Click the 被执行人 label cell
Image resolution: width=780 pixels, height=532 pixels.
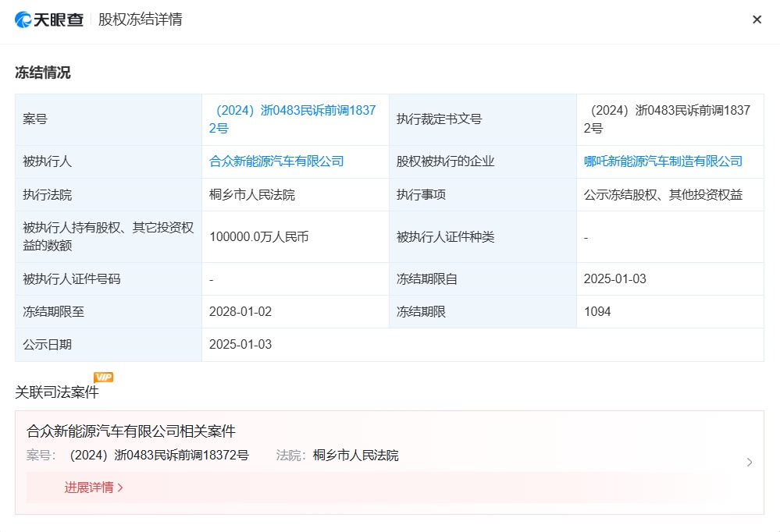[x=109, y=161]
